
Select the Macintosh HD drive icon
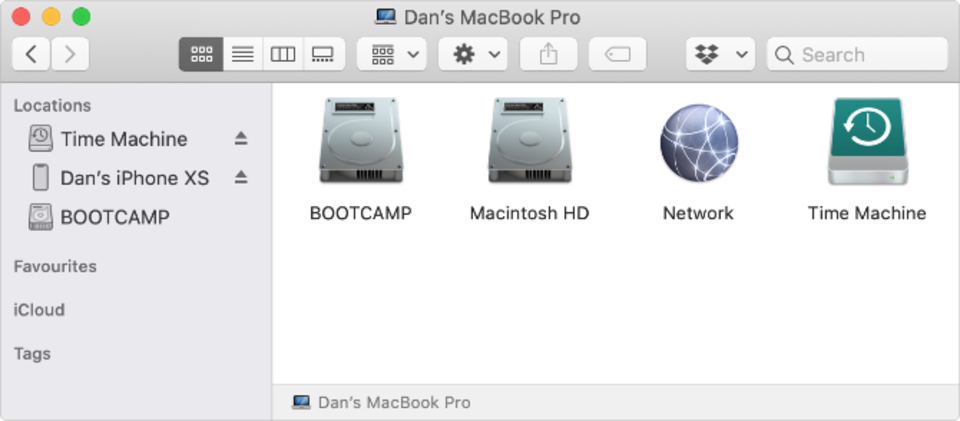[x=530, y=140]
